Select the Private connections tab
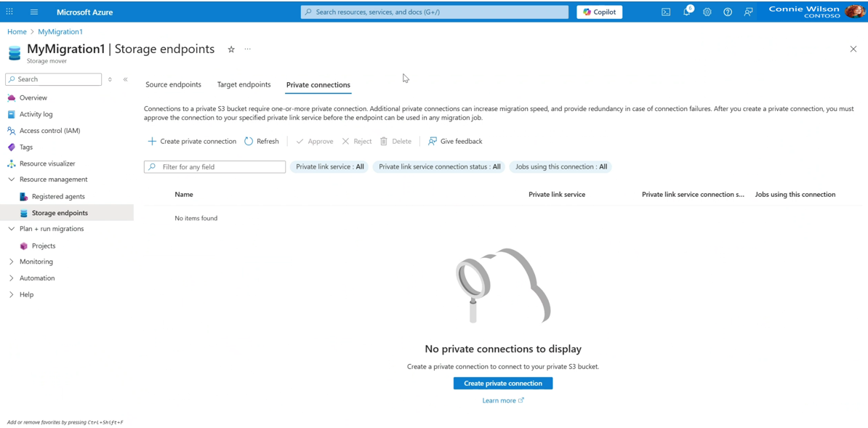The height and width of the screenshot is (428, 868). pyautogui.click(x=318, y=85)
